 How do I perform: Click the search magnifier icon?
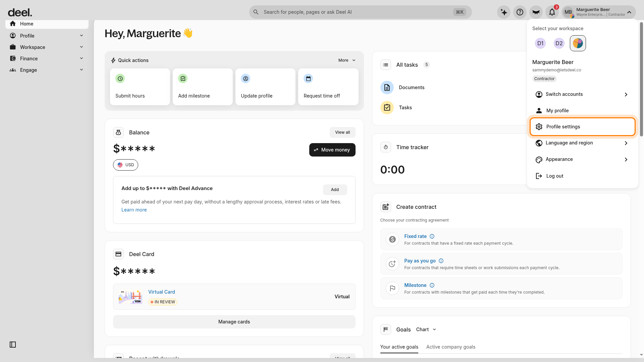tap(256, 12)
